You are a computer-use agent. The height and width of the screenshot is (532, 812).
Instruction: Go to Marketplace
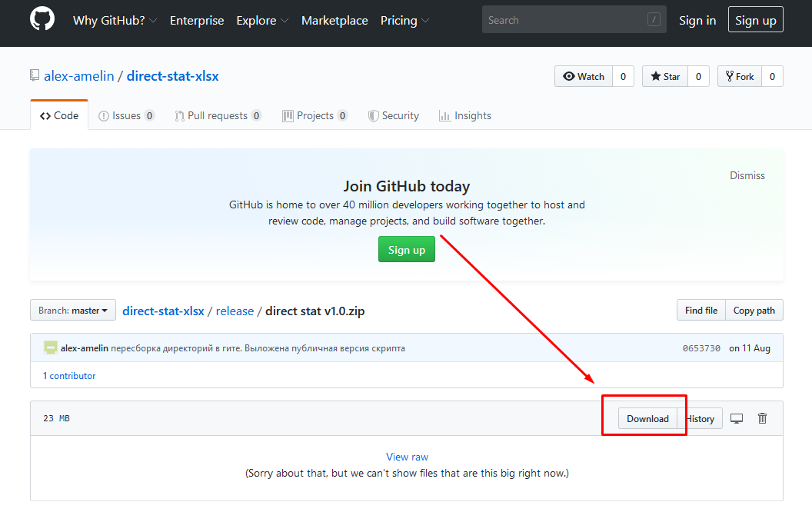click(334, 20)
